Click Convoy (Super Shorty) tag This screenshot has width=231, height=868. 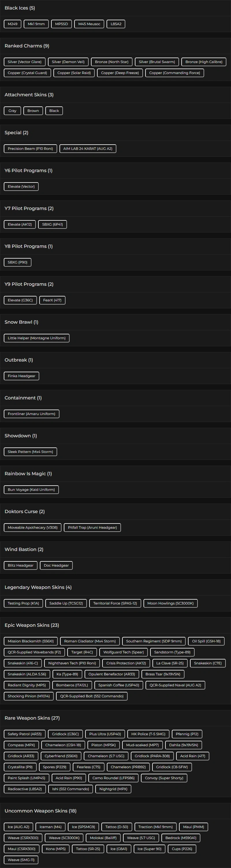tap(164, 778)
